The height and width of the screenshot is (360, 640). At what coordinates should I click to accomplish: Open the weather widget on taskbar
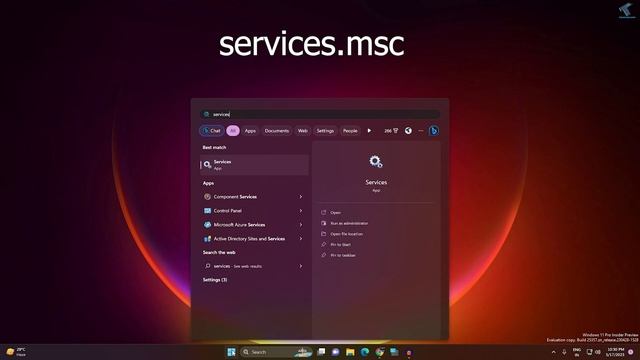point(16,352)
